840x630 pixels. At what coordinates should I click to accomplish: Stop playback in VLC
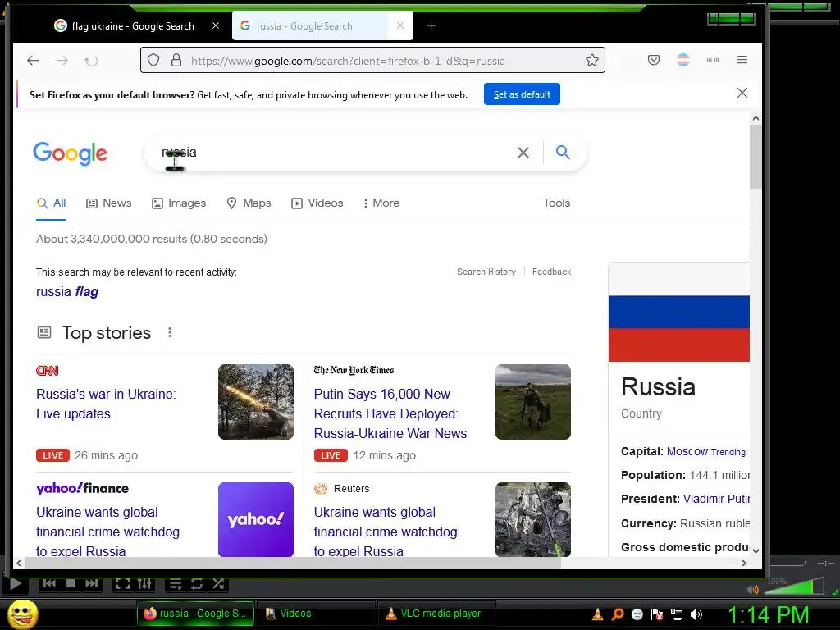coord(71,583)
